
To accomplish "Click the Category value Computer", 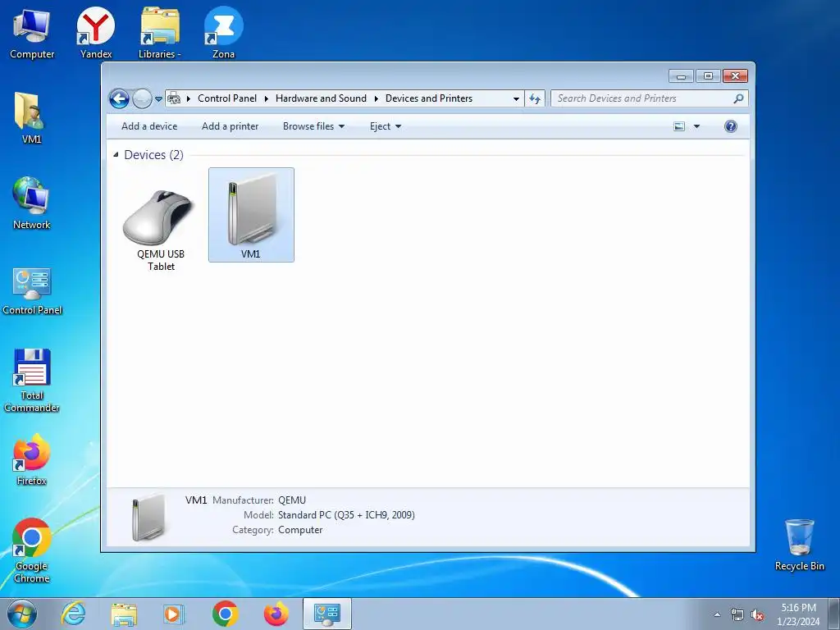I will [x=300, y=531].
